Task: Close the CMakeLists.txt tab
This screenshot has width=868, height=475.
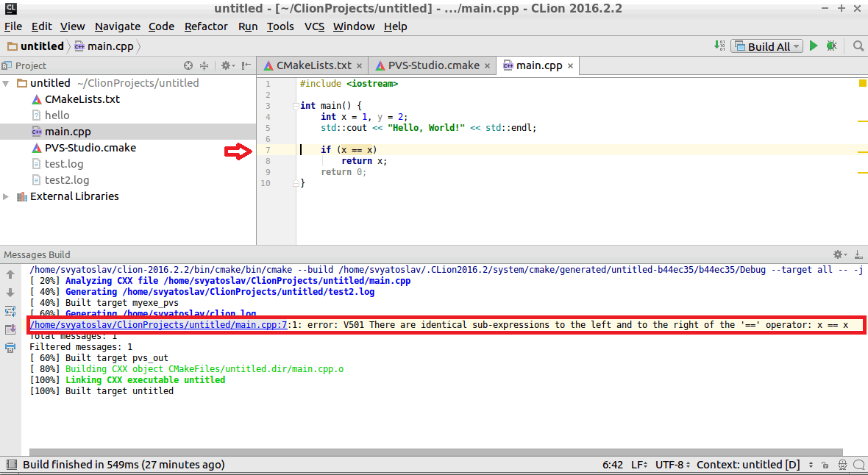Action: pyautogui.click(x=359, y=66)
